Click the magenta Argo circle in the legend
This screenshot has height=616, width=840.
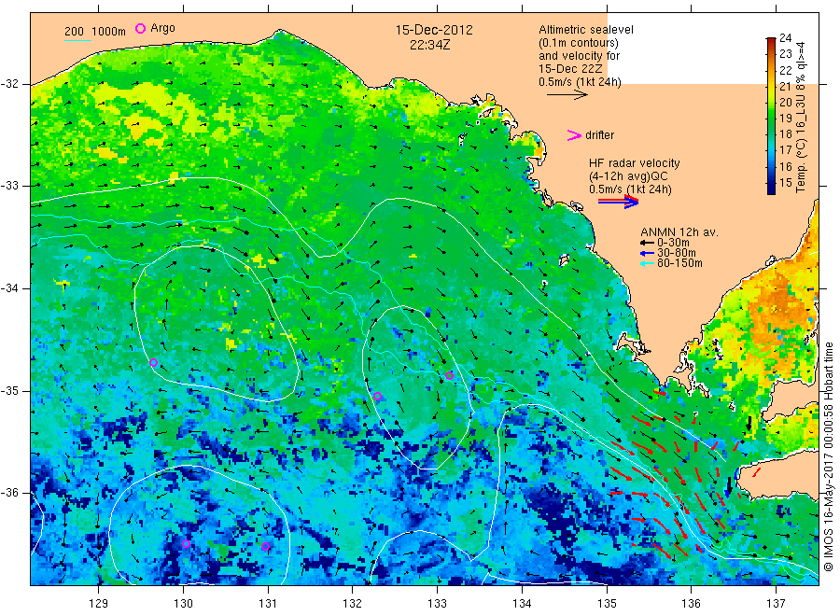[x=140, y=28]
